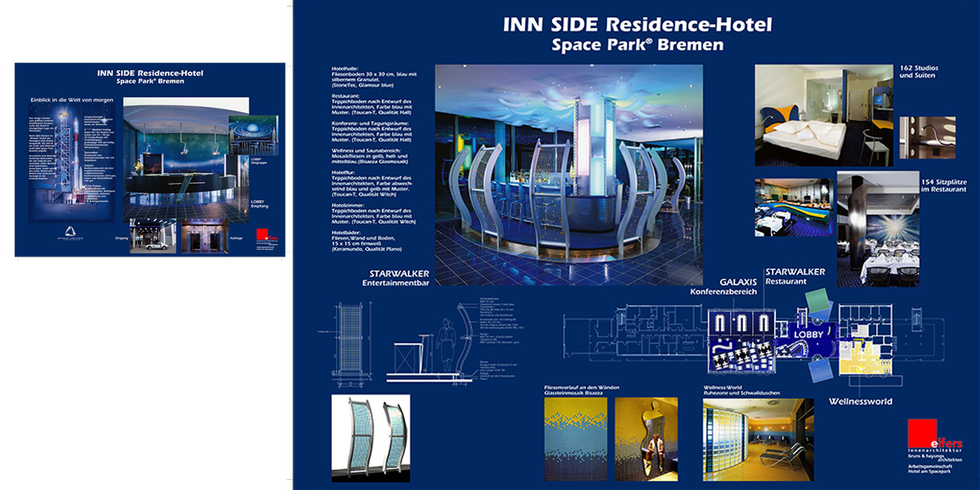Click 'Wellness-World Ruhezone und Schwallduschen' caption
The image size is (980, 490).
tap(743, 390)
